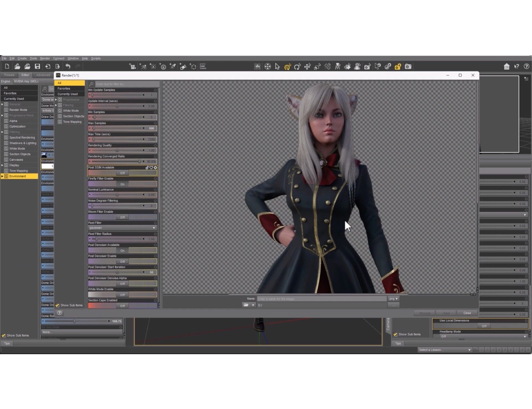Viewport: 532px width, 409px height.
Task: Open the Headlamp Mode dropdown
Action: click(x=482, y=336)
